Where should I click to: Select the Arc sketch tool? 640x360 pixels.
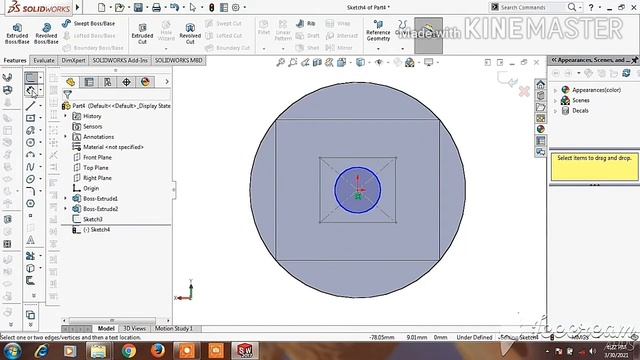pyautogui.click(x=31, y=155)
